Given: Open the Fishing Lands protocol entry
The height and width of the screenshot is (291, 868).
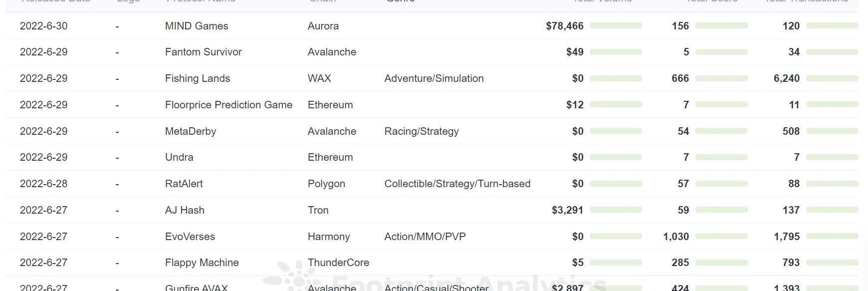Looking at the screenshot, I should 197,78.
